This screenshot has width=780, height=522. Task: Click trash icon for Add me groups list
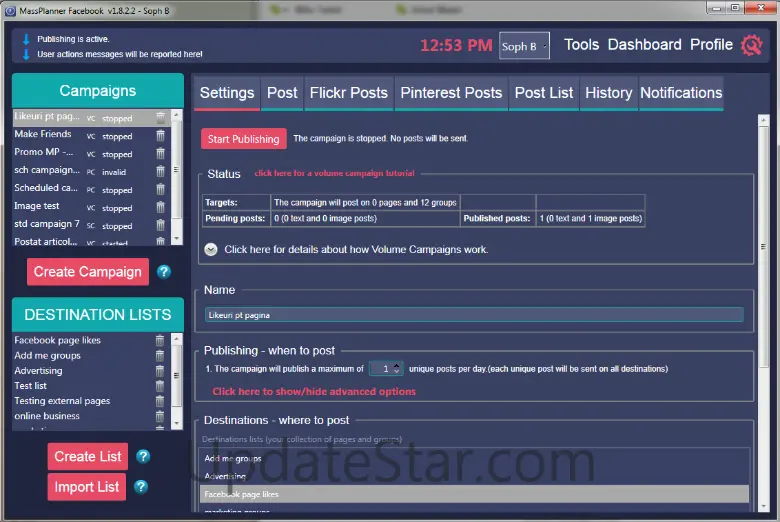(160, 355)
